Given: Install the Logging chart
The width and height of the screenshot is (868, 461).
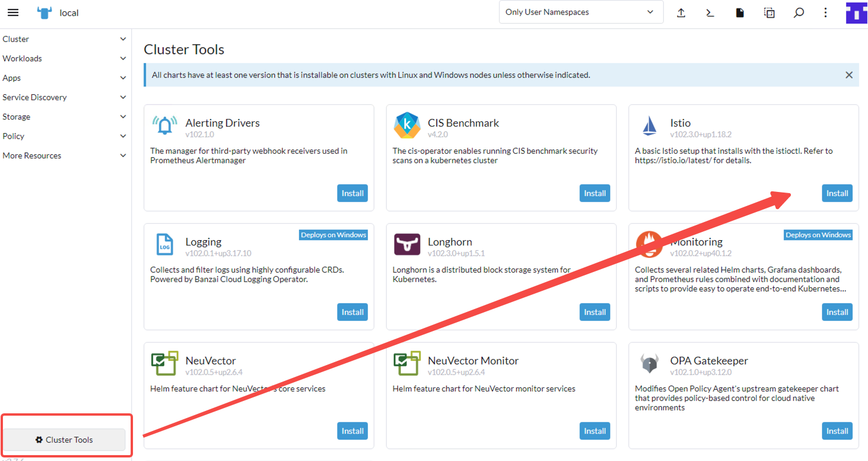Looking at the screenshot, I should (x=352, y=312).
